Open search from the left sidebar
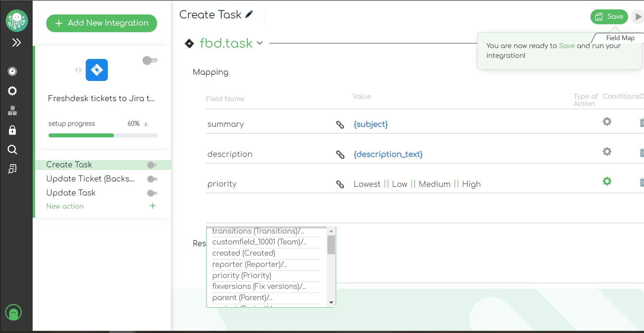 click(12, 150)
